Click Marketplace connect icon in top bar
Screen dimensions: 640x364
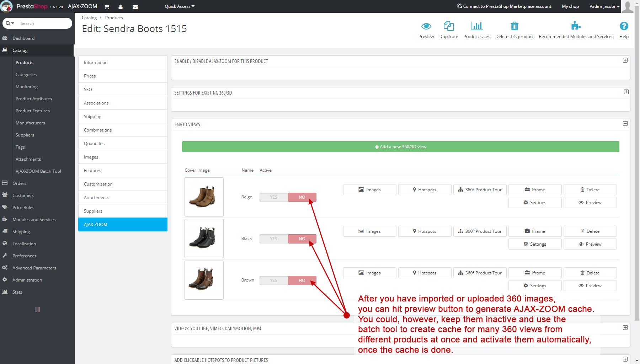tap(460, 6)
